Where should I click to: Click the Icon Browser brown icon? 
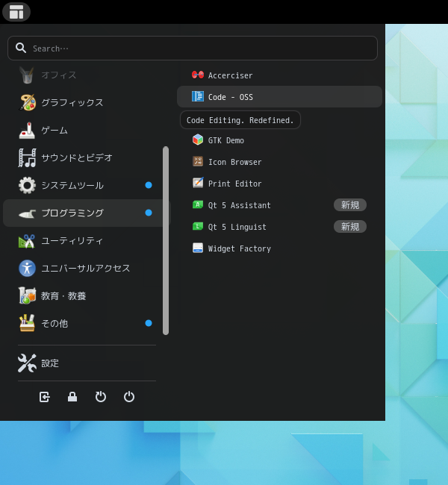(198, 161)
